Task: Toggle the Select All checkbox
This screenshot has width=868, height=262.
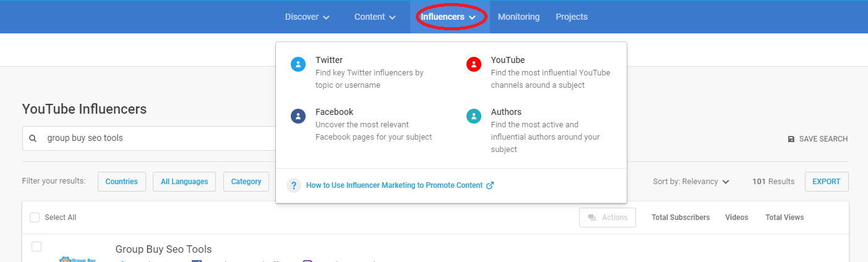Action: 35,218
